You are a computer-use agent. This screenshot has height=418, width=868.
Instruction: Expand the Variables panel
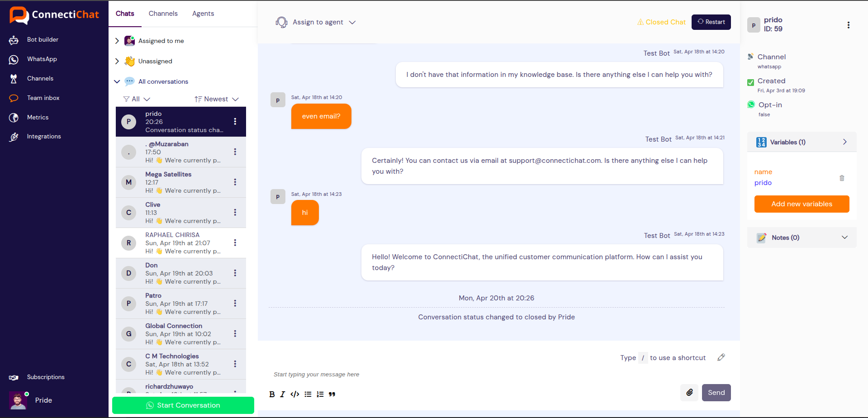pos(802,142)
